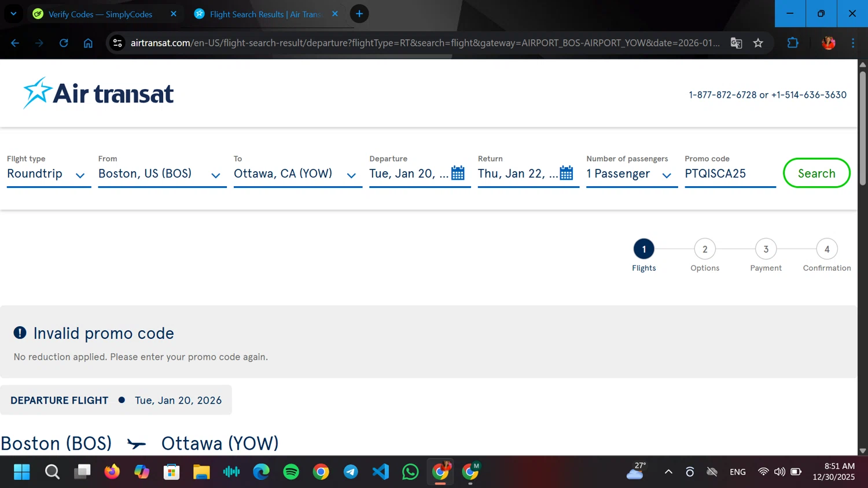Reload the current page

[x=64, y=43]
